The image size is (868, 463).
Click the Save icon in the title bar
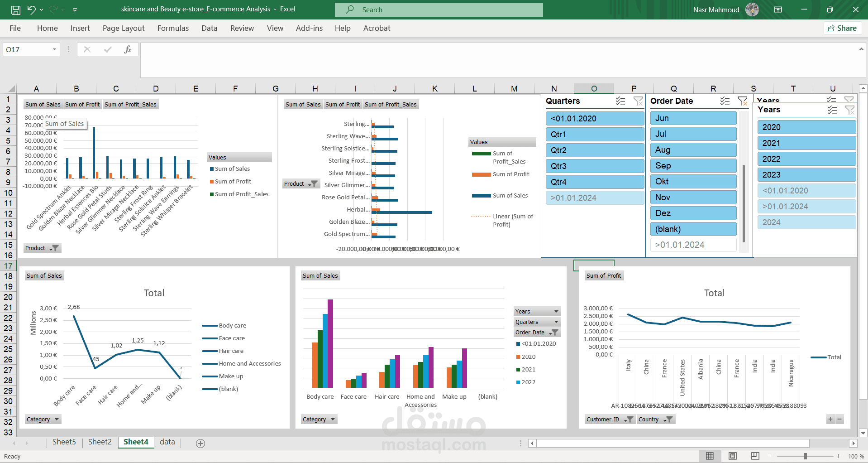[x=16, y=10]
